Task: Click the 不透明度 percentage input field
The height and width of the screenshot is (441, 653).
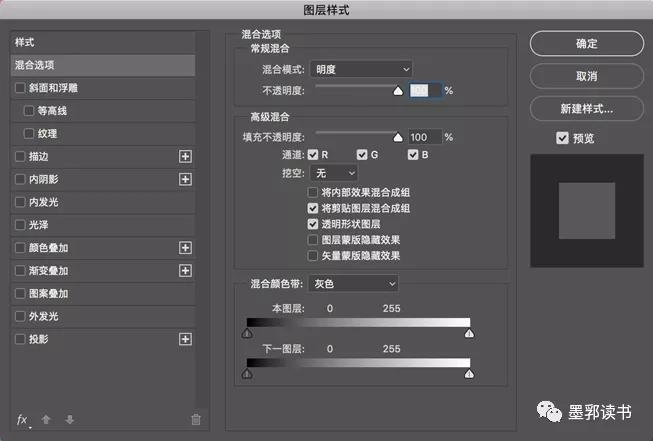Action: (x=425, y=90)
